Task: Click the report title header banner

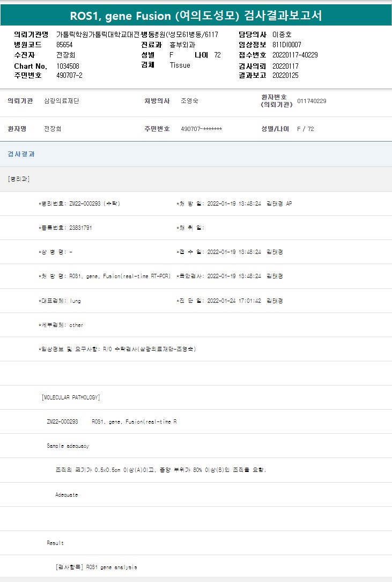Action: (196, 15)
